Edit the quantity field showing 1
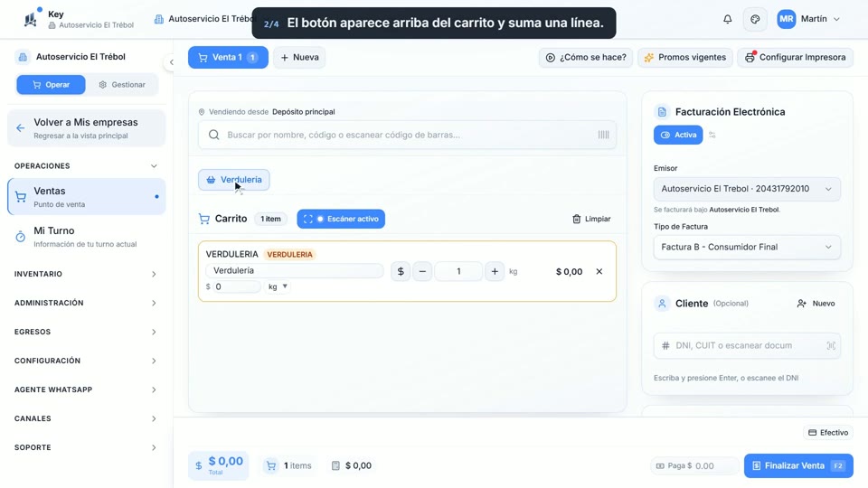This screenshot has height=488, width=868. click(458, 272)
